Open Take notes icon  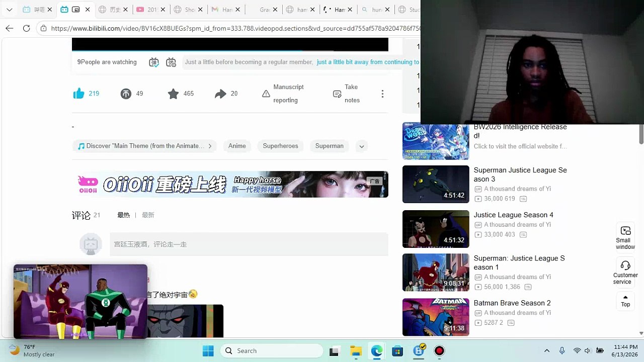pyautogui.click(x=337, y=94)
